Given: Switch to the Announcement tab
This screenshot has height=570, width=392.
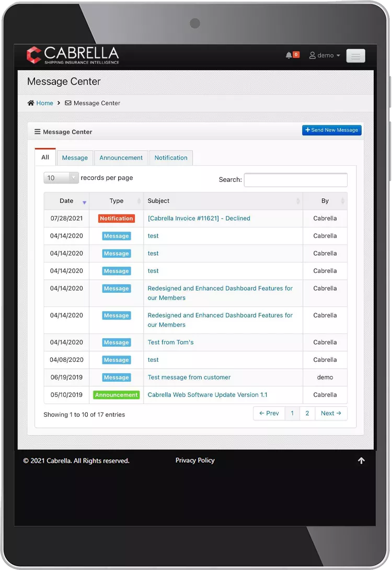Looking at the screenshot, I should [121, 158].
